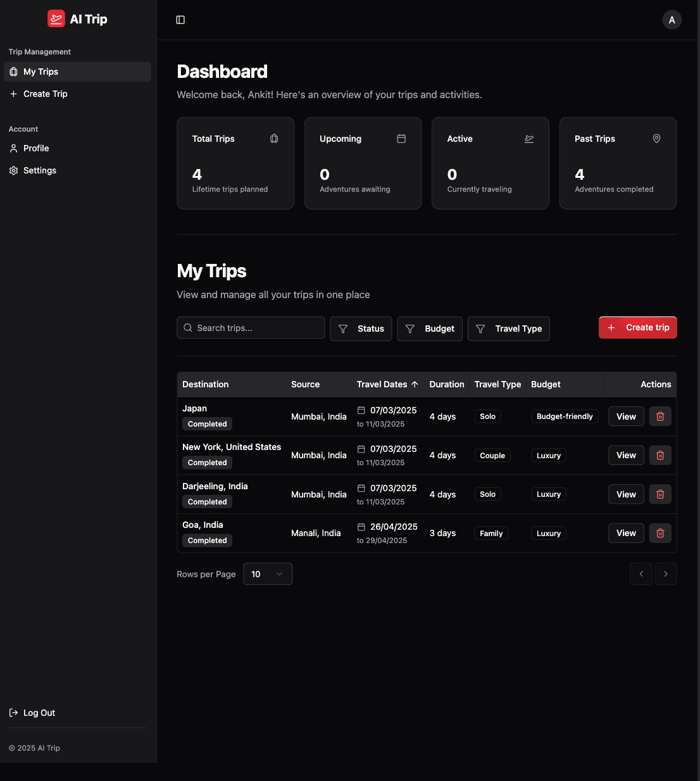Click the Active card
Screen dimensions: 700x781
pyautogui.click(x=491, y=163)
